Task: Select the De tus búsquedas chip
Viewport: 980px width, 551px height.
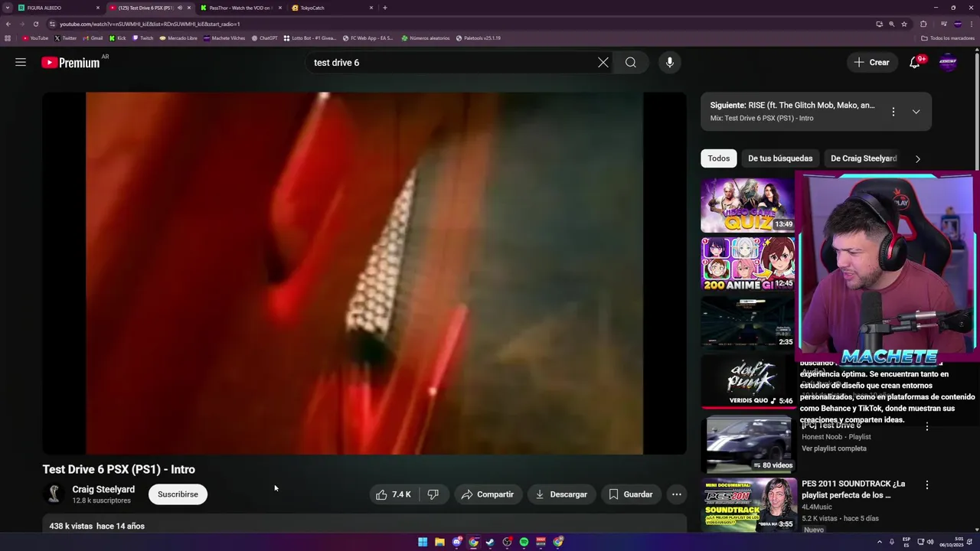Action: pos(780,158)
